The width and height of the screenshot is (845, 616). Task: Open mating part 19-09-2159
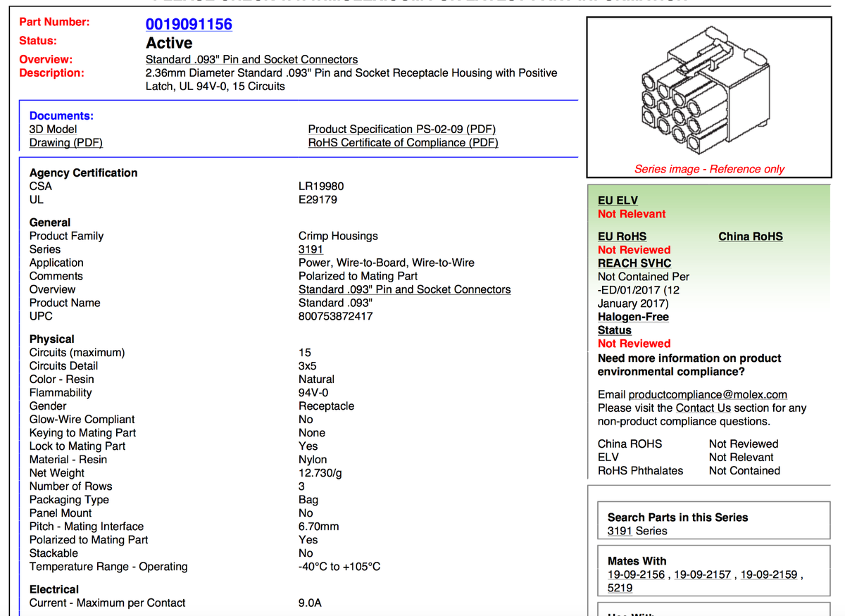[x=769, y=575]
